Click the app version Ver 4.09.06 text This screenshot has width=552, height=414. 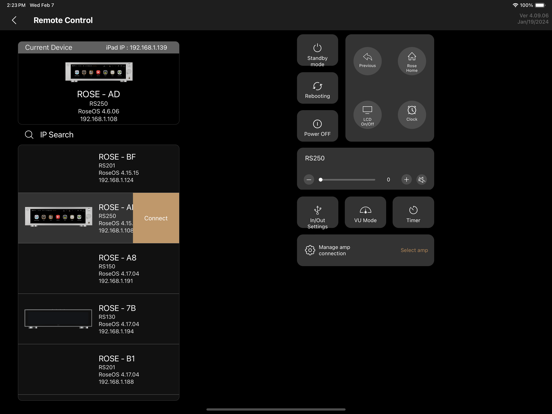tap(534, 15)
